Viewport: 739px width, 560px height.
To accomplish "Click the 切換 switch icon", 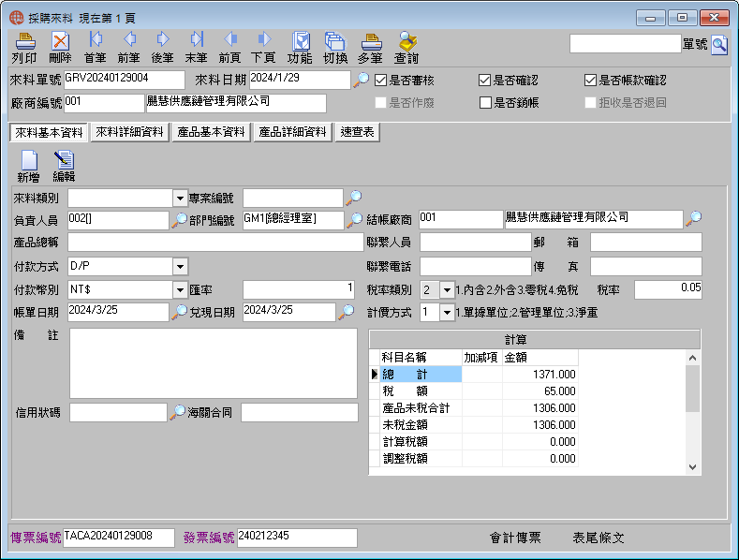I will [x=335, y=48].
